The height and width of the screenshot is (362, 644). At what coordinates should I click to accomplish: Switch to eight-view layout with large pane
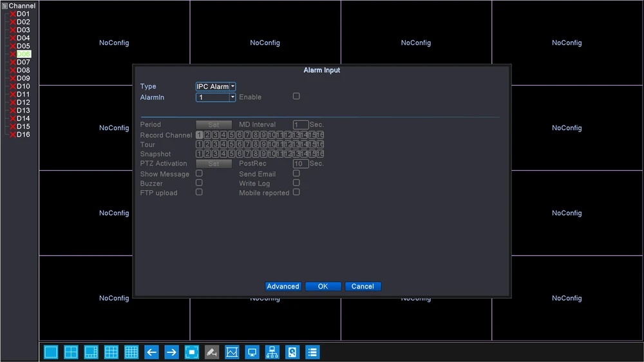91,352
